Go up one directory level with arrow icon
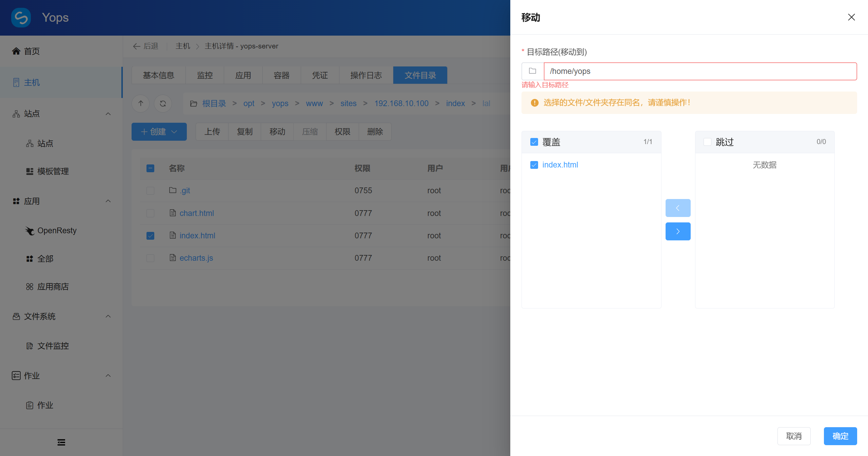Image resolution: width=868 pixels, height=456 pixels. [141, 103]
